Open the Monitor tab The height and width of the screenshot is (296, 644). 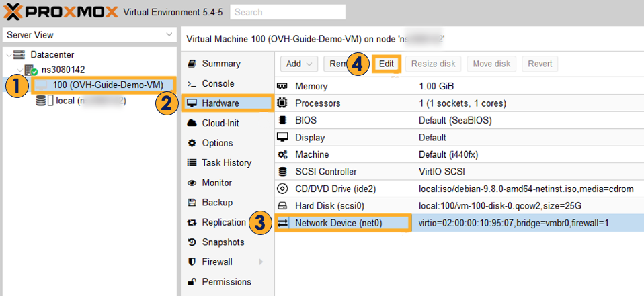pyautogui.click(x=227, y=183)
